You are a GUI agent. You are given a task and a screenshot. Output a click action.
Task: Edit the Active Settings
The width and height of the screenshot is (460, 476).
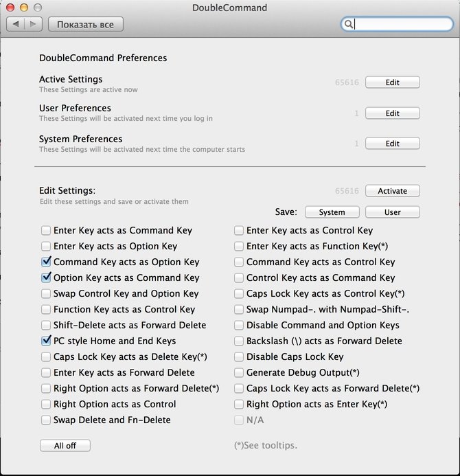tap(392, 82)
